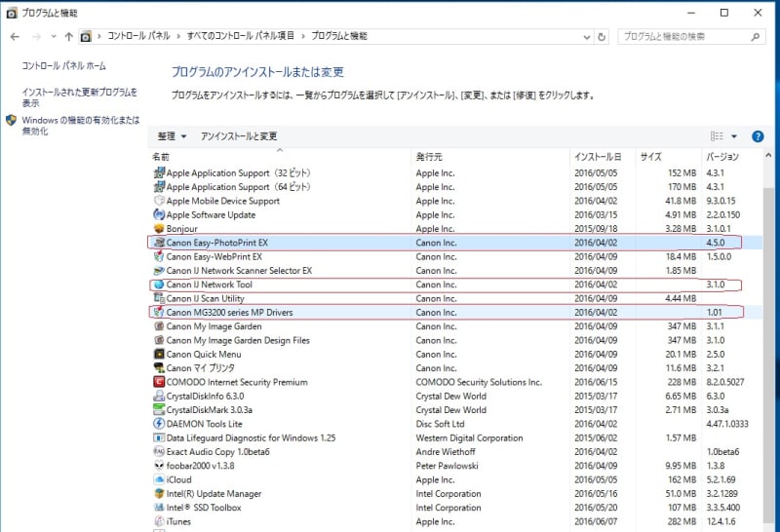Click the CrystalDiskMark 3.0.3a icon

[x=159, y=409]
